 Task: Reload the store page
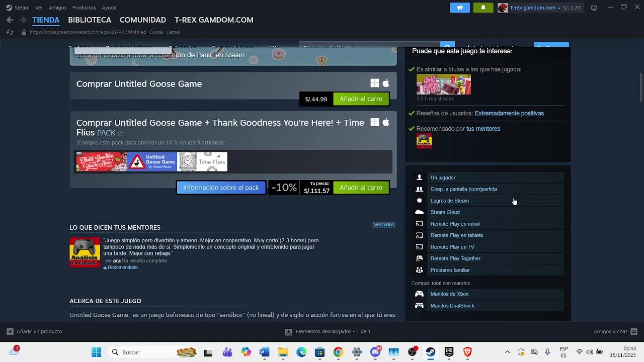click(10, 32)
